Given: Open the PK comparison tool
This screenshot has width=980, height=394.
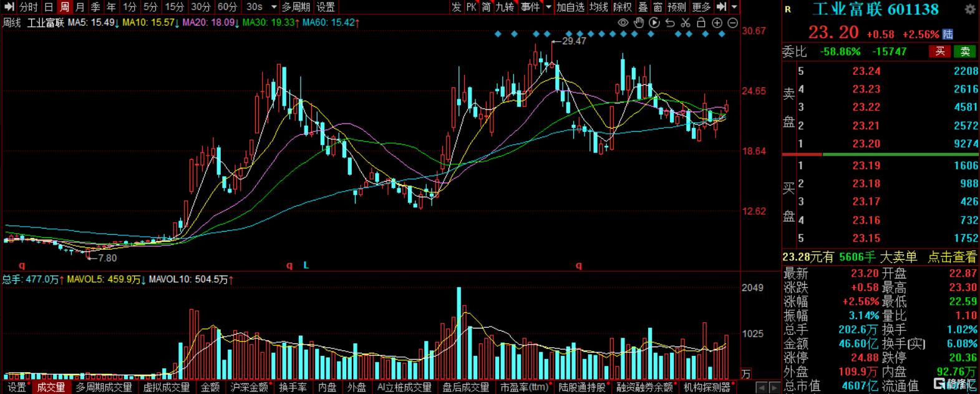Looking at the screenshot, I should pos(472,7).
